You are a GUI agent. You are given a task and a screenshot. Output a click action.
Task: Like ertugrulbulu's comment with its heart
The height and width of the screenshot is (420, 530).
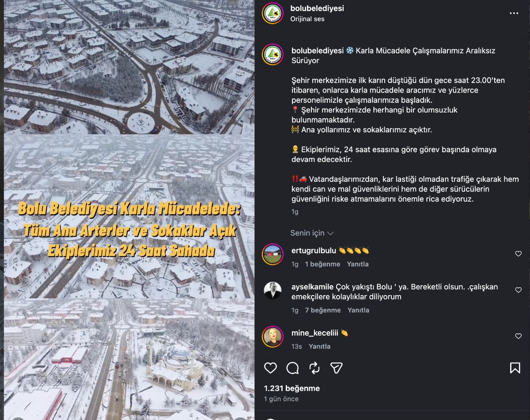[519, 254]
